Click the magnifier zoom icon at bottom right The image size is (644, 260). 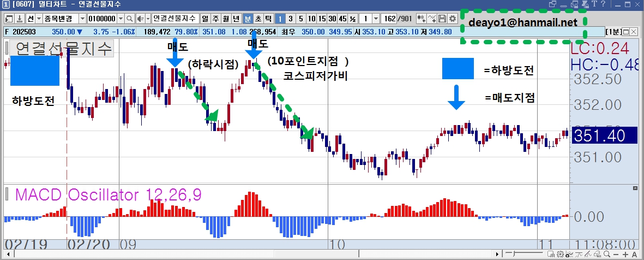(607, 254)
